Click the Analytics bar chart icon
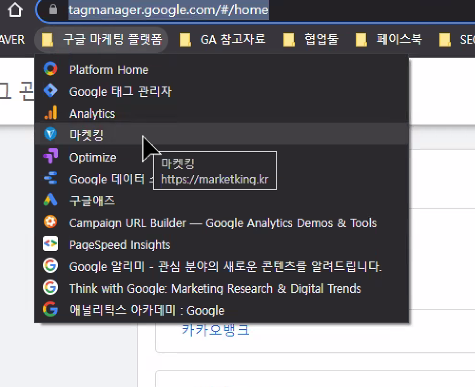 (50, 113)
